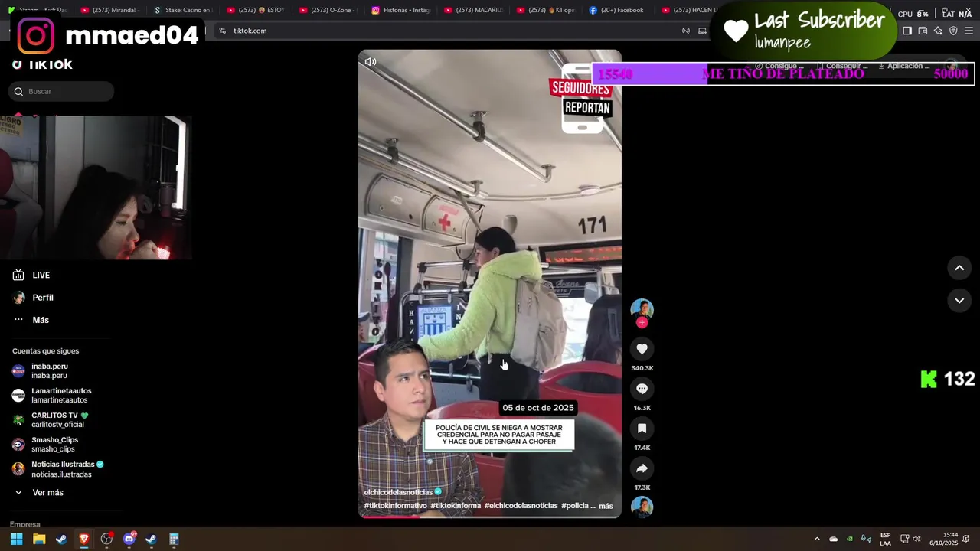
Task: Open the volume control in the system tray
Action: click(916, 539)
